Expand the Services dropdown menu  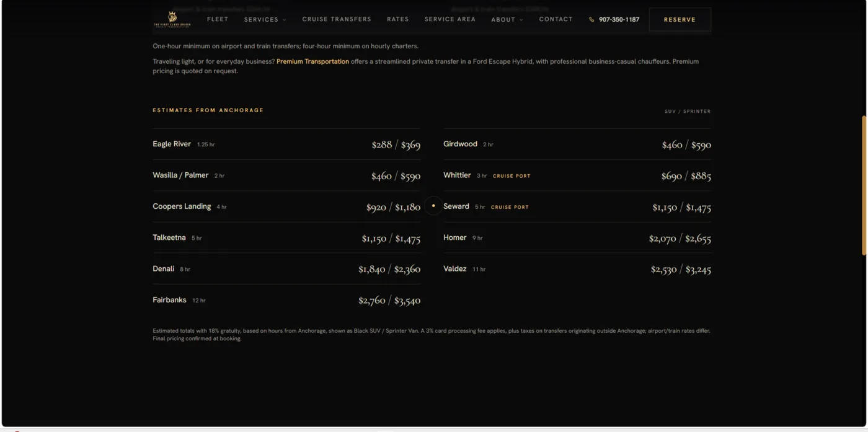(x=265, y=20)
